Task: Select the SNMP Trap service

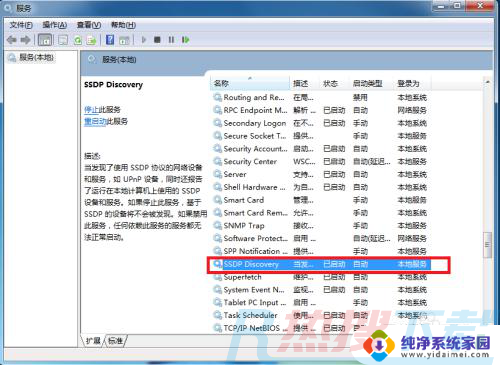Action: (320, 226)
